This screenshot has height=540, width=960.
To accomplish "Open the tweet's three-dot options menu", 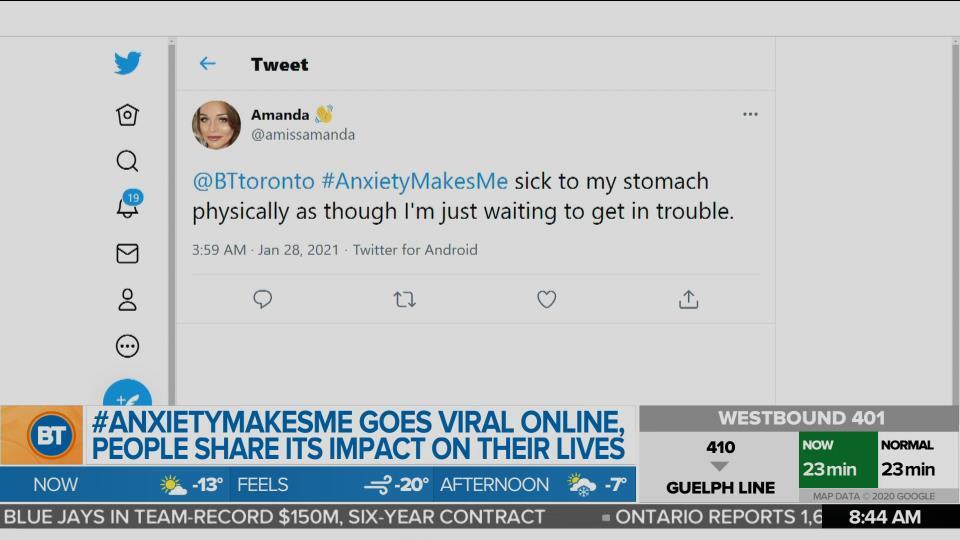I will pyautogui.click(x=750, y=114).
